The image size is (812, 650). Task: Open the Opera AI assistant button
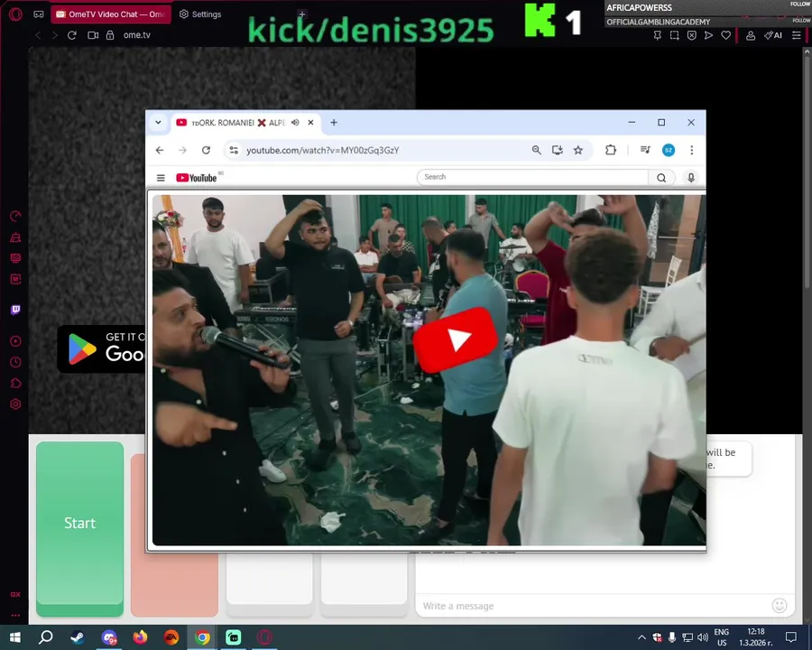pos(773,35)
